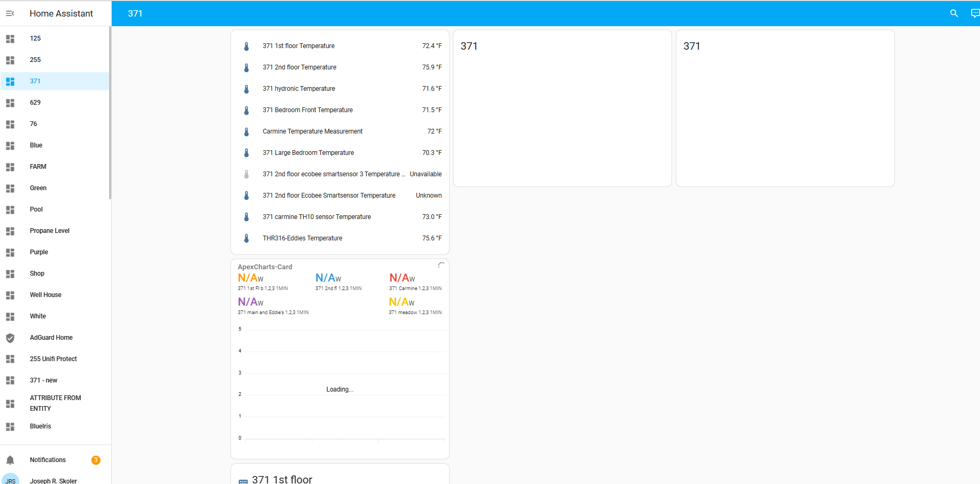Click the AdGuard Home shield icon
Image resolution: width=980 pixels, height=484 pixels.
click(10, 338)
